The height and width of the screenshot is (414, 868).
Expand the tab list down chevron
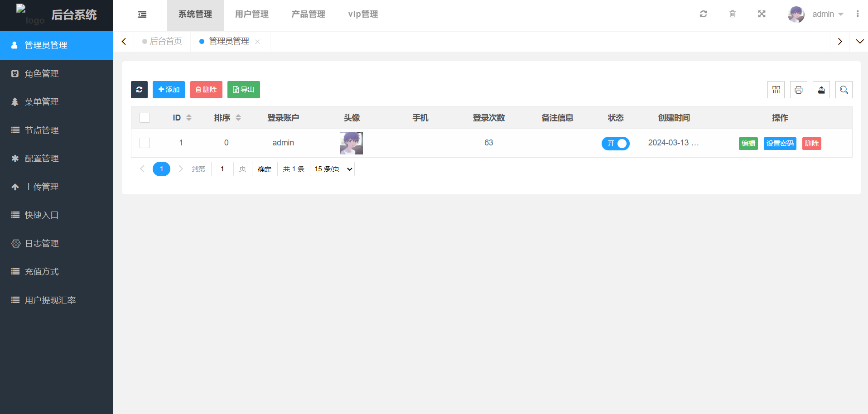[859, 41]
